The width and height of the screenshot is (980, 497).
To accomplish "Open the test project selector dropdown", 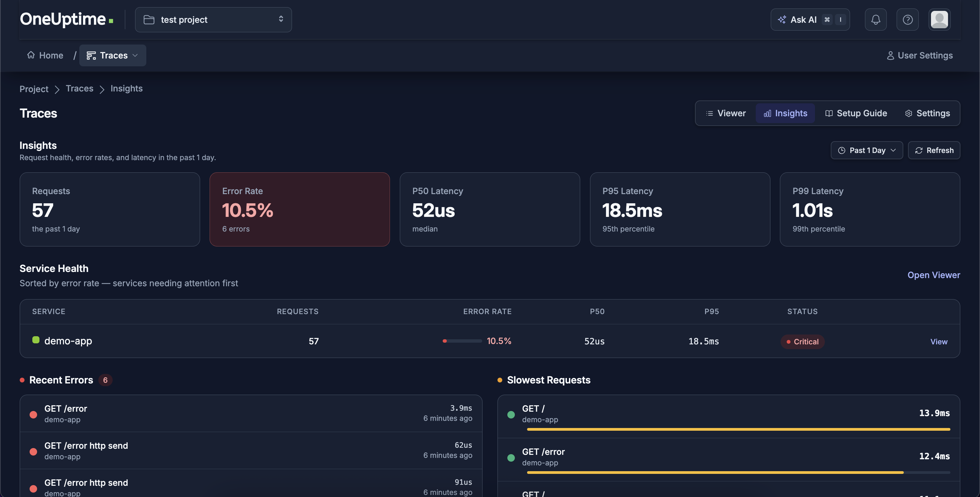I will (213, 20).
